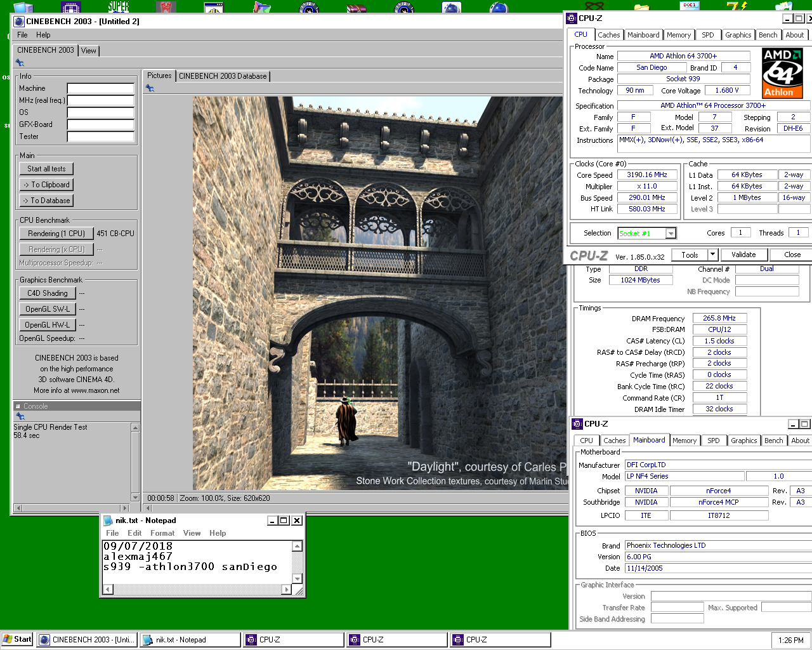This screenshot has height=650, width=812.
Task: Click the Console scrollbar down arrow
Action: [135, 497]
